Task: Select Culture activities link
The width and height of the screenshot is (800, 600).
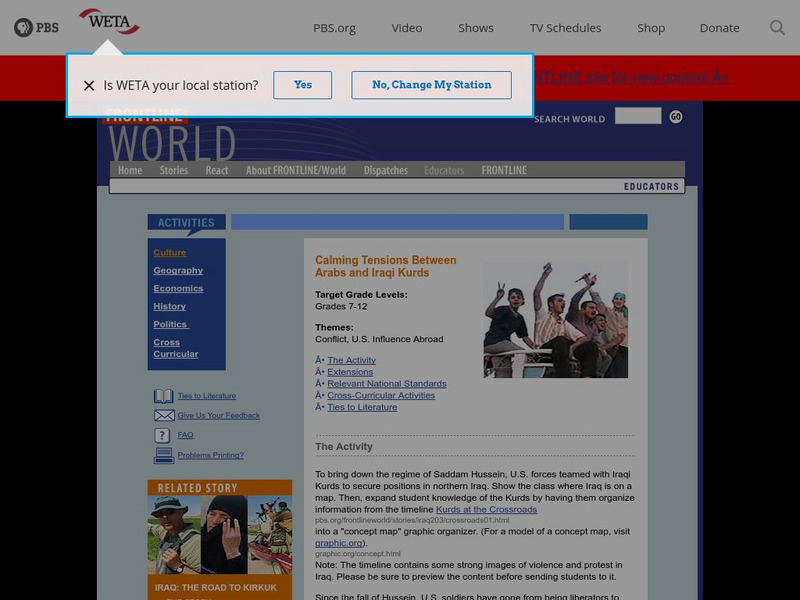Action: pyautogui.click(x=170, y=253)
